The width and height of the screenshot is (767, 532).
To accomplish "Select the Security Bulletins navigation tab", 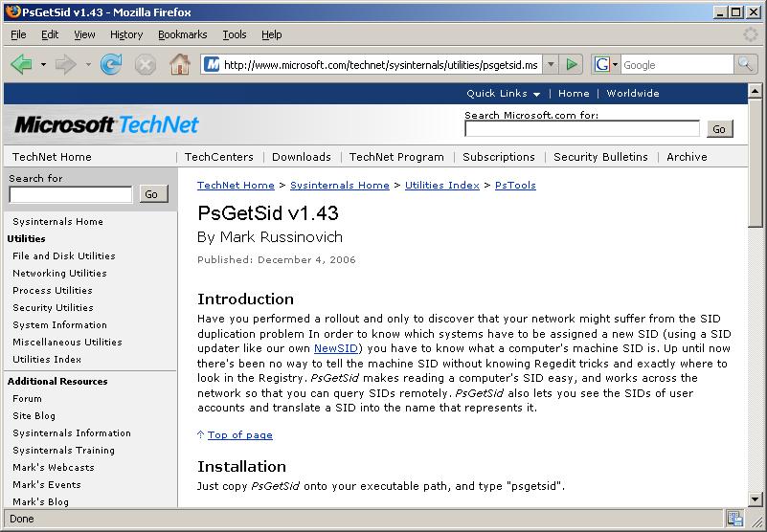I will point(600,157).
